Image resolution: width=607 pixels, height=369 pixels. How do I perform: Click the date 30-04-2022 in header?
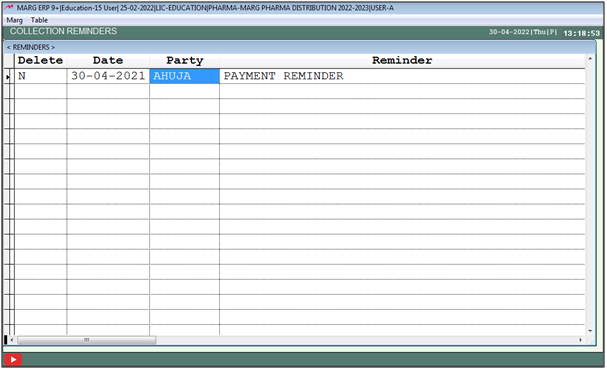(509, 32)
